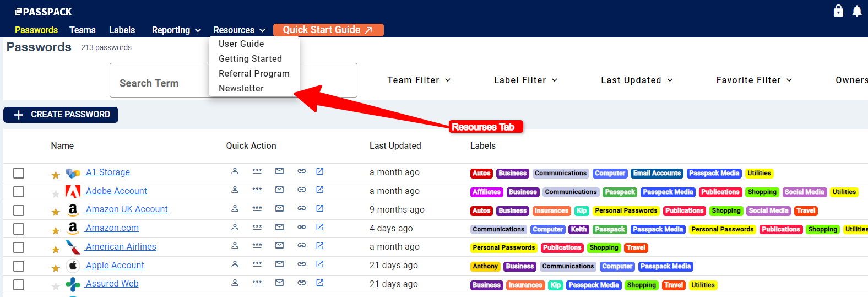
Task: Click the user icon for A1 Storage
Action: [x=235, y=171]
